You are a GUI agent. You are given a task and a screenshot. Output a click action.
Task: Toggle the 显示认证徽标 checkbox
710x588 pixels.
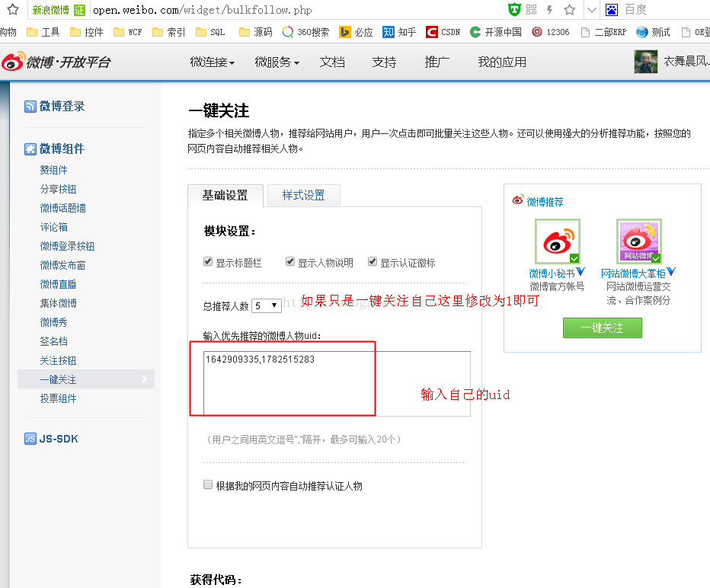coord(373,262)
